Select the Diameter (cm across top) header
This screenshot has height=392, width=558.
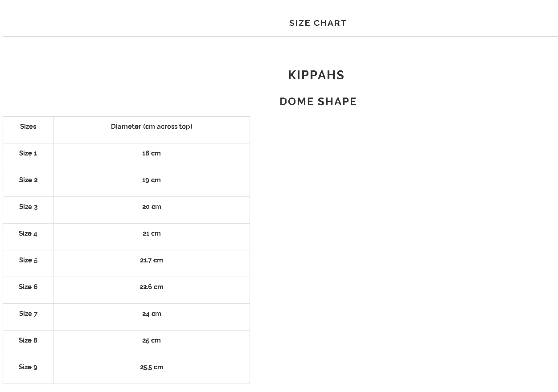(152, 127)
